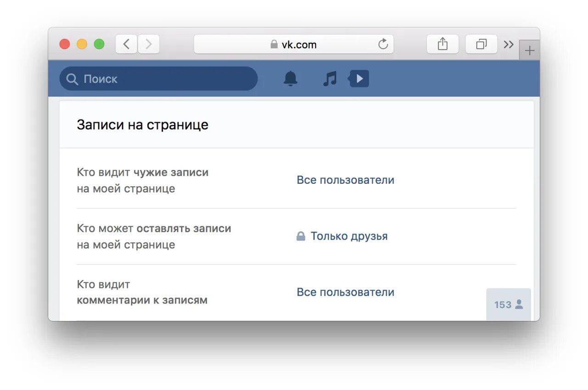Click the Записи на странице heading
The image size is (588, 390).
click(x=142, y=125)
